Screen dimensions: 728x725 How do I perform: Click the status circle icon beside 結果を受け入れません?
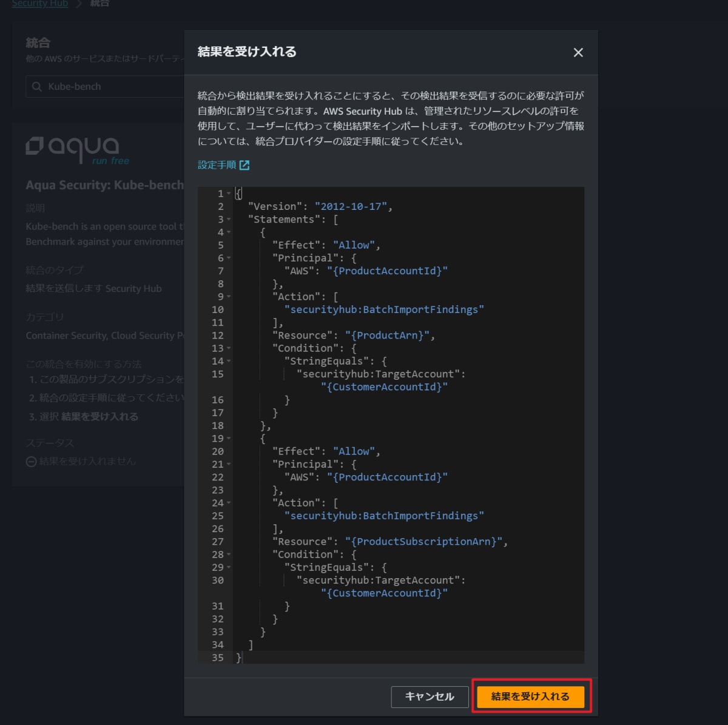[x=31, y=462]
